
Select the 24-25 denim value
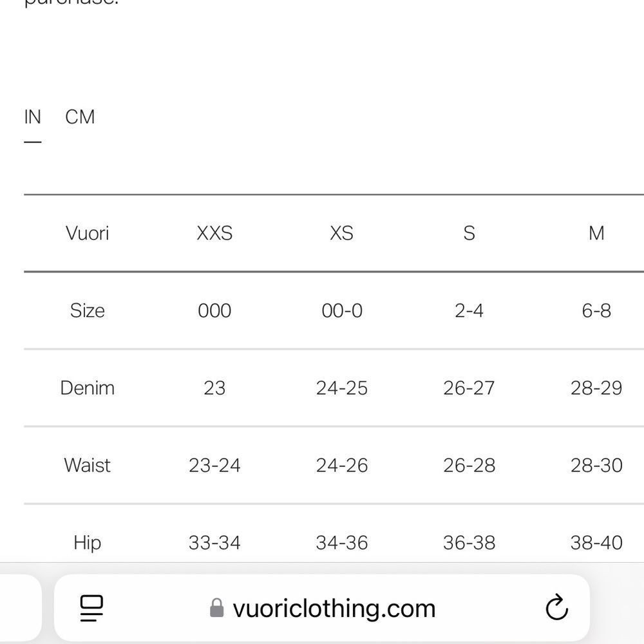pyautogui.click(x=342, y=388)
